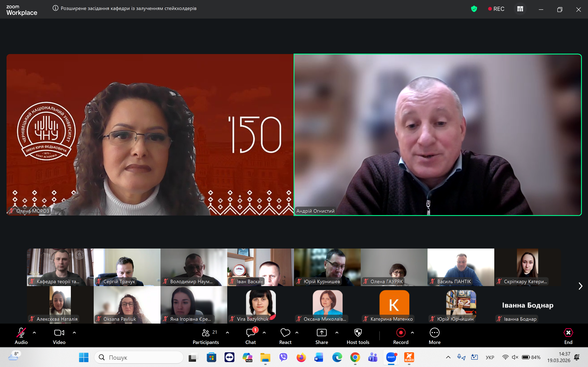The height and width of the screenshot is (367, 588).
Task: Click the green encryption shield icon
Action: (x=474, y=9)
